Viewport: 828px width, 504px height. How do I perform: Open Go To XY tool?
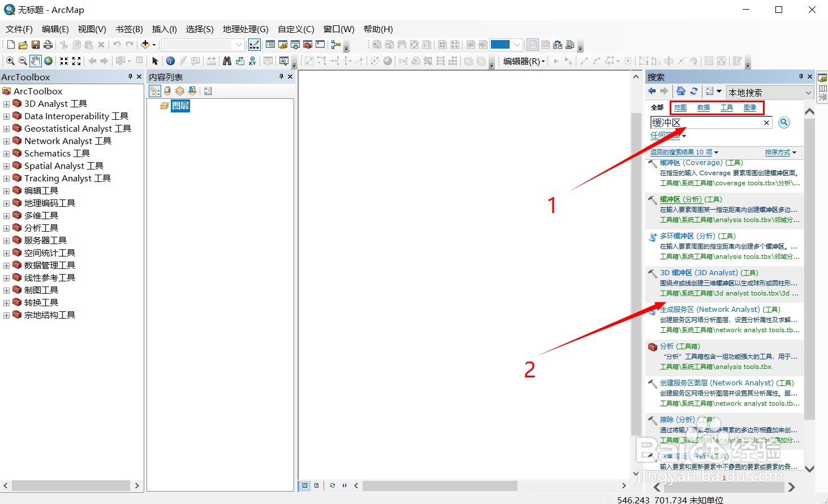coord(252,61)
